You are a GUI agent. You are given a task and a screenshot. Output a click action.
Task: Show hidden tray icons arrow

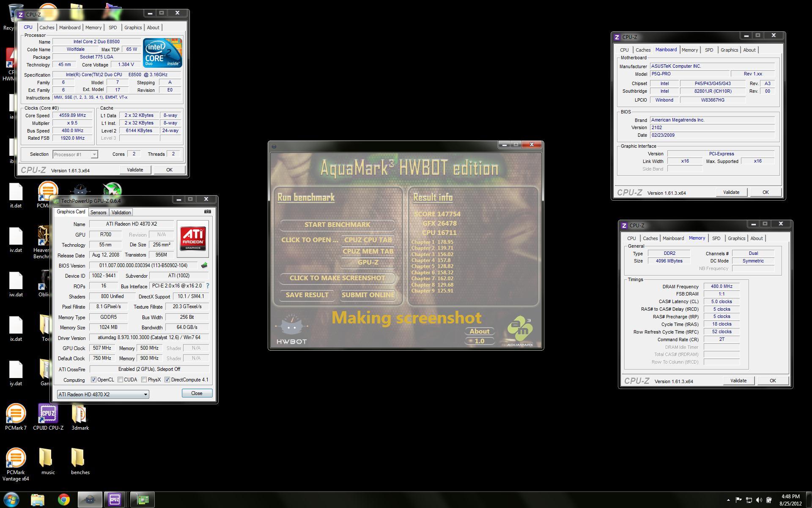[x=728, y=500]
